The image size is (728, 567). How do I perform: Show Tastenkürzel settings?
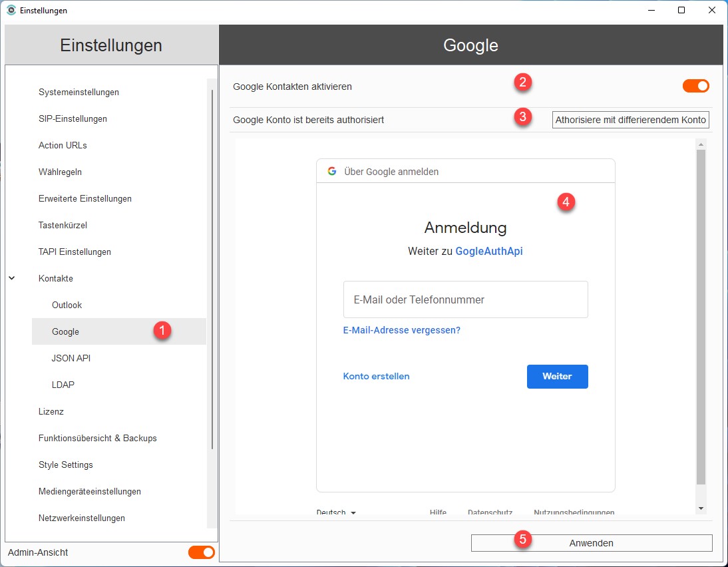[63, 225]
